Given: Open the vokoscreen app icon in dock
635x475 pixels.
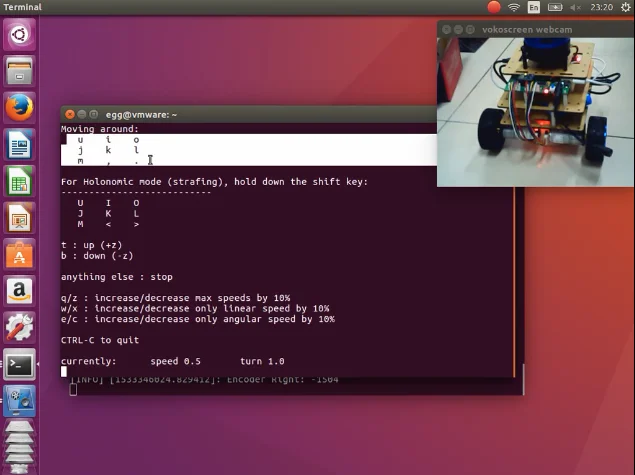Looking at the screenshot, I should pyautogui.click(x=19, y=401).
